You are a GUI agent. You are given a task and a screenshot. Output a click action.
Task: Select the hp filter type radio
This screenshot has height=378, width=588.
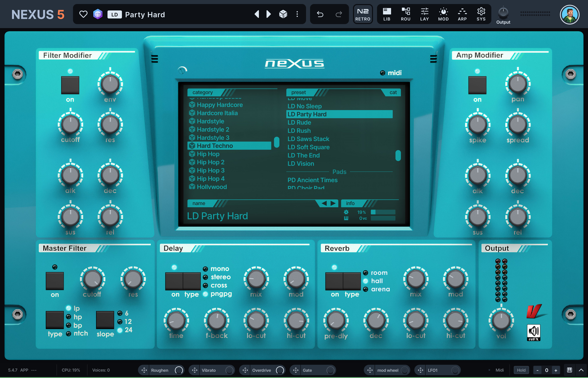(x=69, y=317)
